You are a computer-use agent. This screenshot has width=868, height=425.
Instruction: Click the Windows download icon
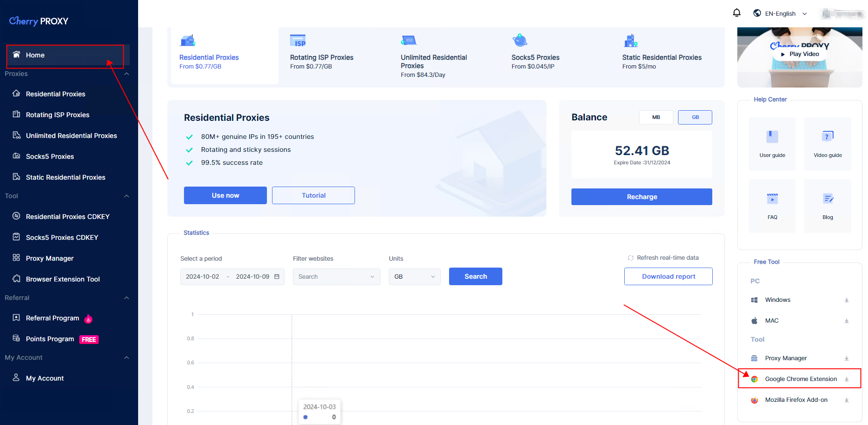(846, 300)
